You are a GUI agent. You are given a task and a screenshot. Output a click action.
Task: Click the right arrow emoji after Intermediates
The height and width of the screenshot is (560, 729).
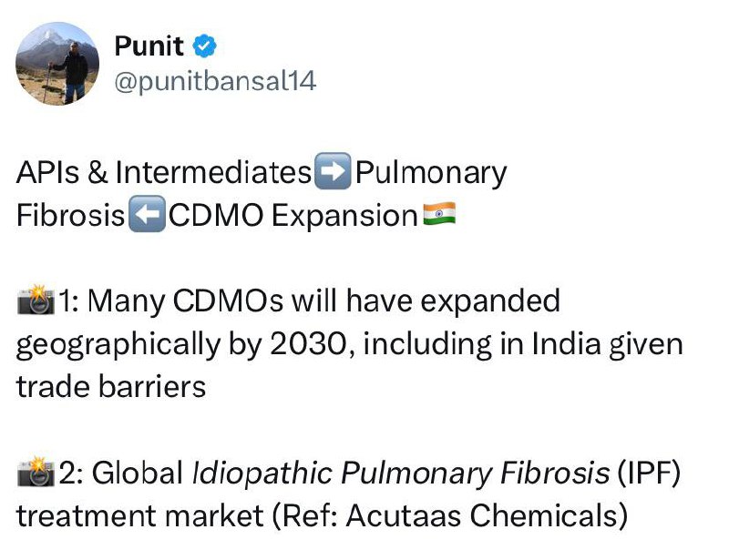click(332, 172)
